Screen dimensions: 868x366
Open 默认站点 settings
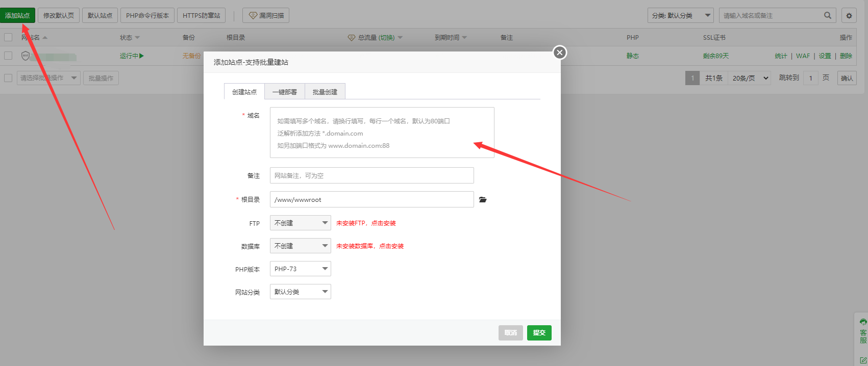pos(100,15)
